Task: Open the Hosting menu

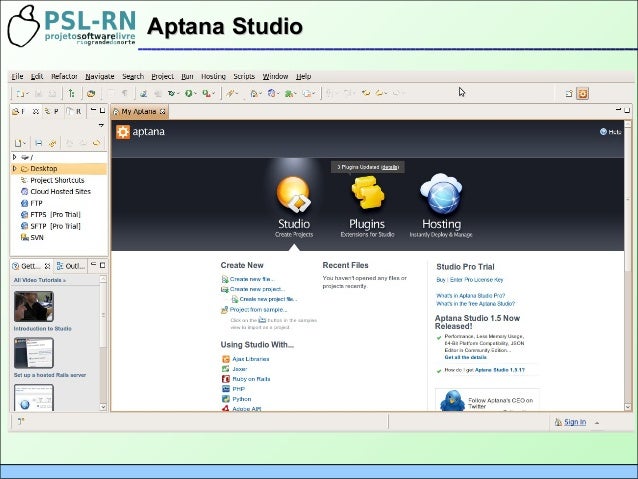Action: (x=213, y=76)
